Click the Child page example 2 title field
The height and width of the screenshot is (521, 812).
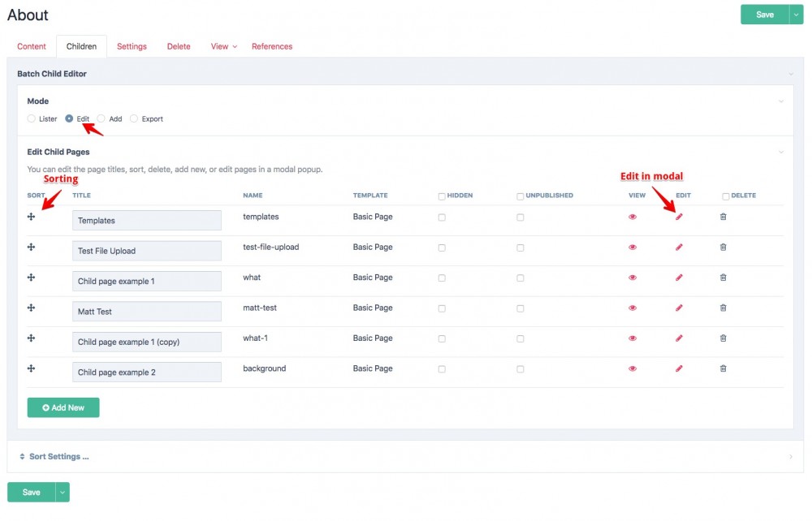(x=147, y=372)
